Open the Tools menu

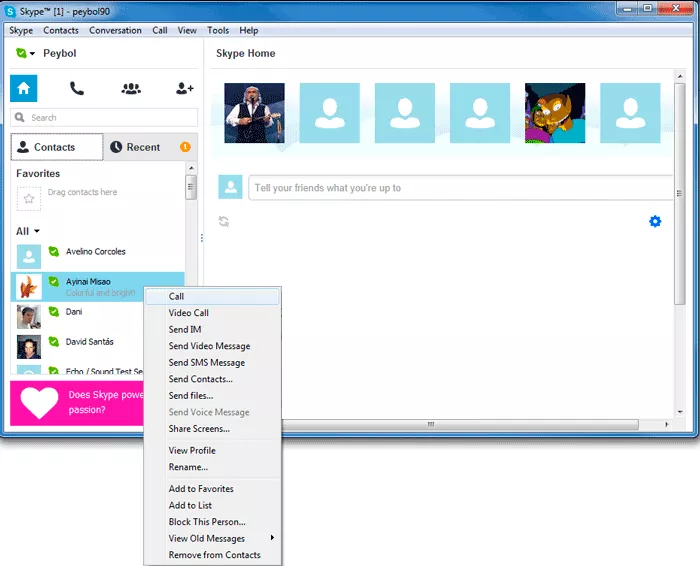click(x=218, y=30)
